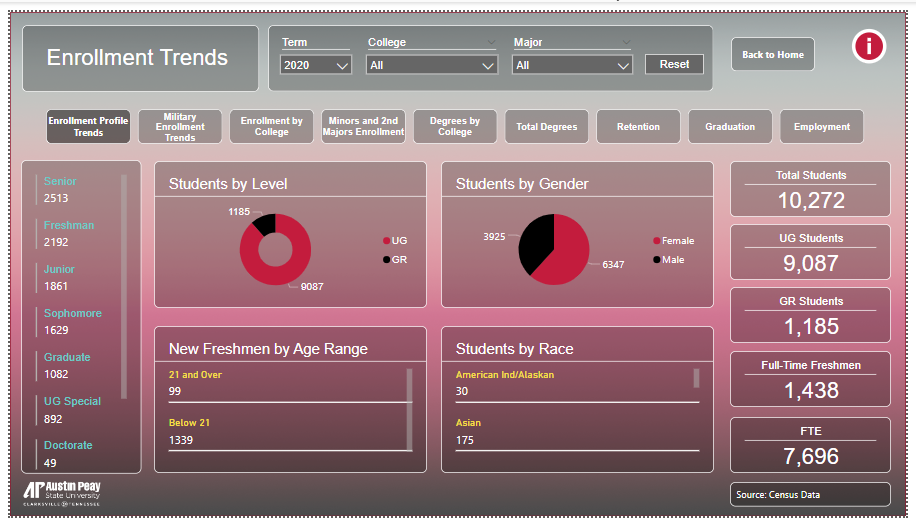Screen dimensions: 916x522
Task: Open the Enrollment by College tab
Action: click(272, 127)
